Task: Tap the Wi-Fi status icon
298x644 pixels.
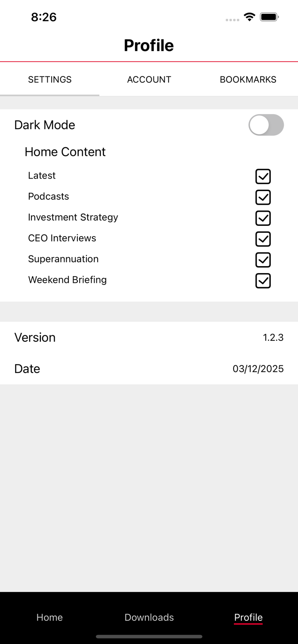Action: coord(250,17)
